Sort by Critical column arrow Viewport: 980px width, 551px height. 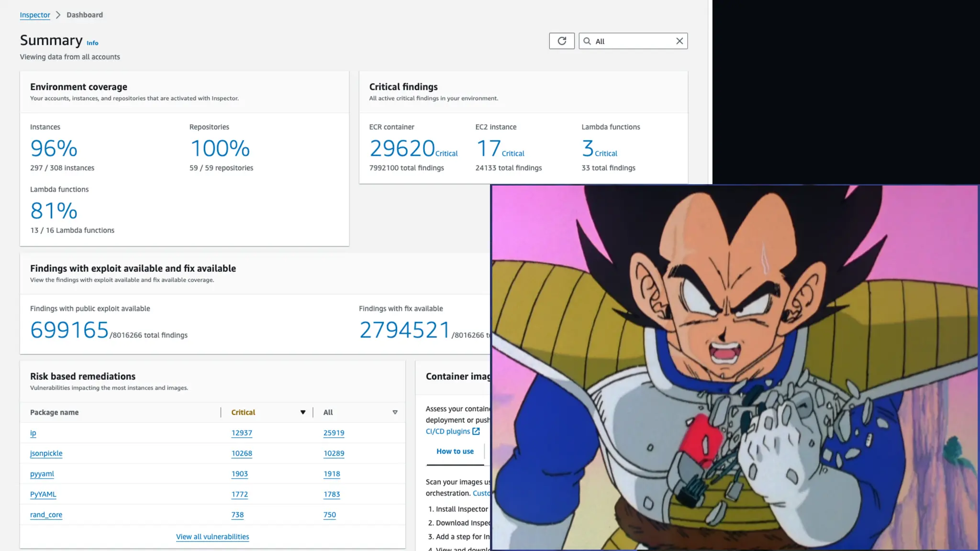[x=303, y=412]
